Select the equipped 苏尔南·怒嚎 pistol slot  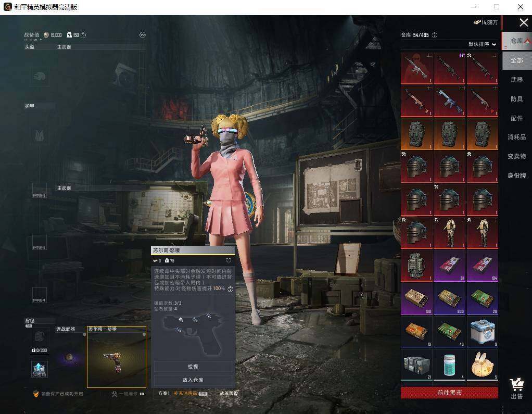117,357
